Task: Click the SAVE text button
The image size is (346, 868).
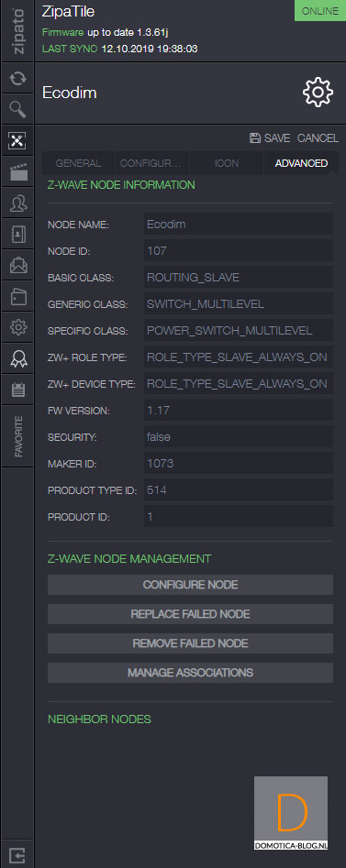Action: [276, 137]
